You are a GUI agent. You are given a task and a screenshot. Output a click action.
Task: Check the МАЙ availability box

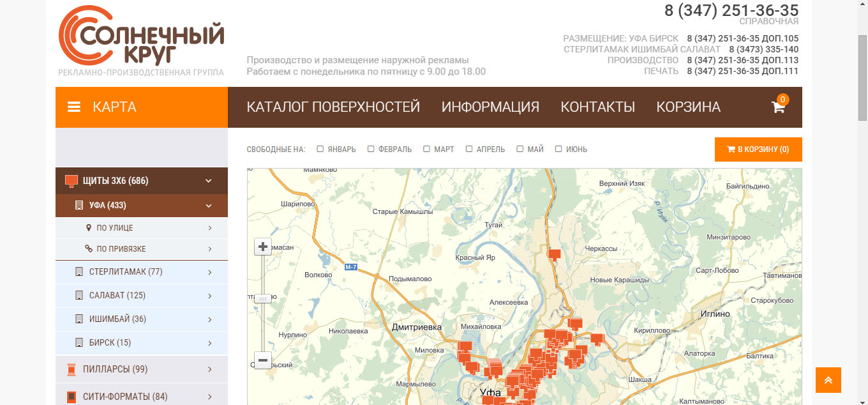[x=520, y=149]
